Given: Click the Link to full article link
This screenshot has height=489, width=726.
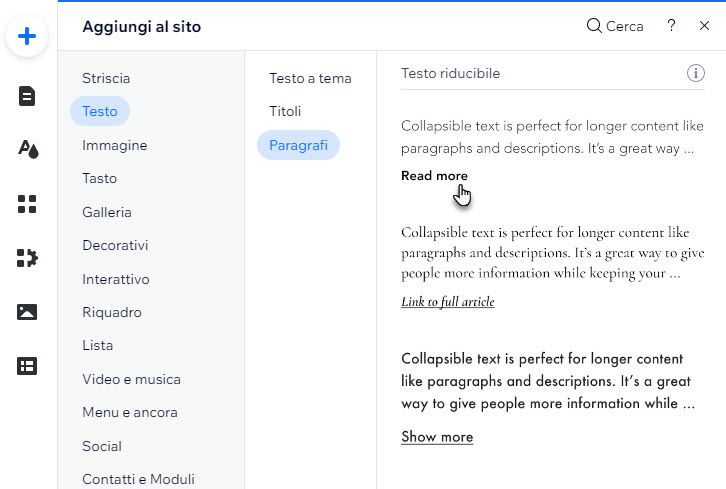Looking at the screenshot, I should pos(448,301).
